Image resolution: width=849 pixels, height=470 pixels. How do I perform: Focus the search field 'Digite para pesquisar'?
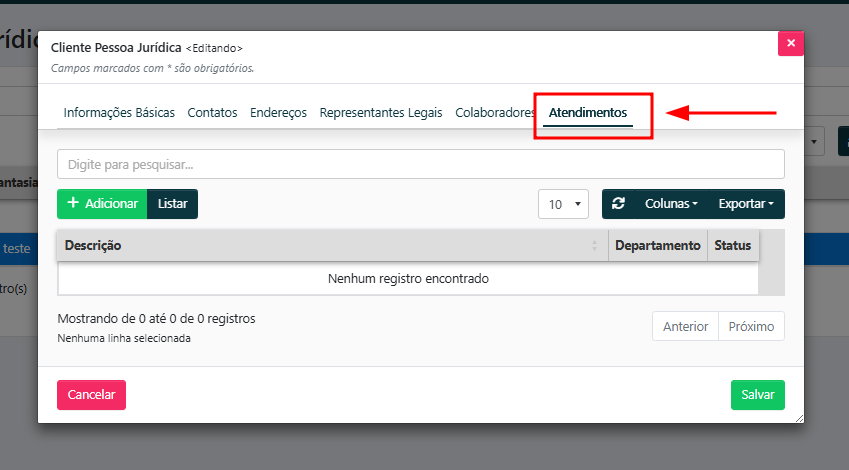click(x=420, y=164)
